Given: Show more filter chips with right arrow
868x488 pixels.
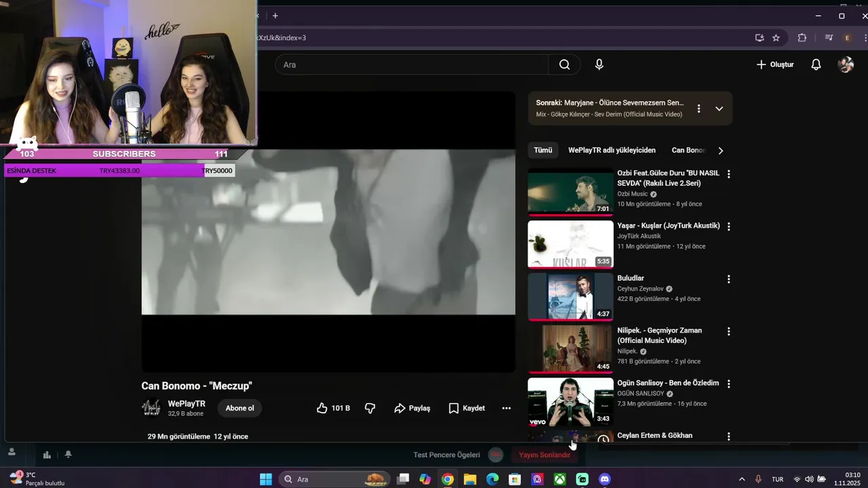Looking at the screenshot, I should click(x=720, y=150).
